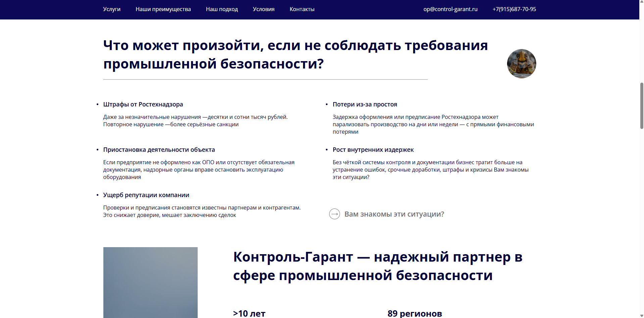Click the paragraph starting Даже за незначительные нарушения
This screenshot has height=318, width=644.
click(x=195, y=121)
